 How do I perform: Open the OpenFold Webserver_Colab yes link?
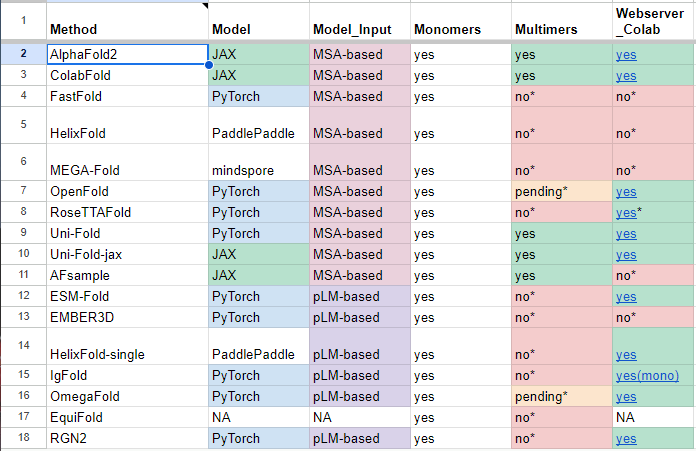626,192
